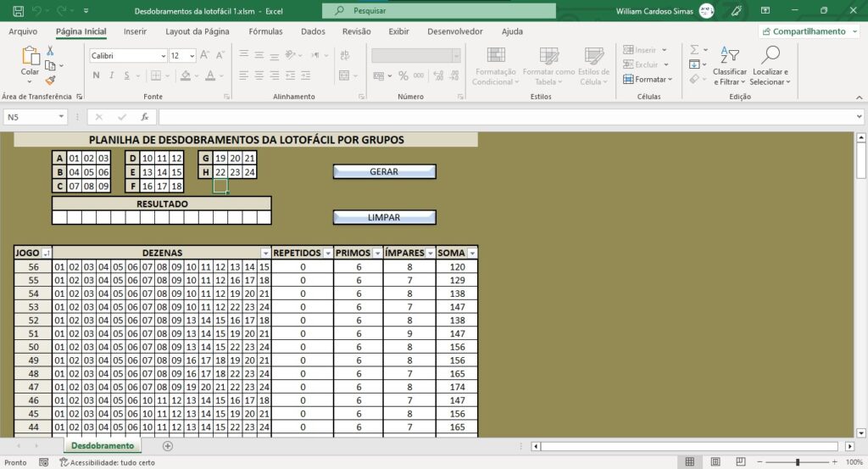Screen dimensions: 868x469
Task: Center text horizontally in Alinhamento group
Action: (259, 75)
